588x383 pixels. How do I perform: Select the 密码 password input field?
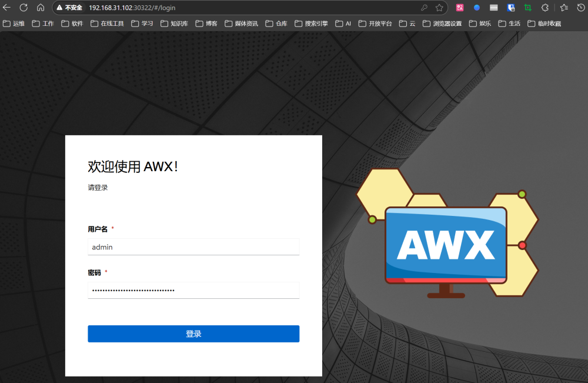tap(193, 290)
